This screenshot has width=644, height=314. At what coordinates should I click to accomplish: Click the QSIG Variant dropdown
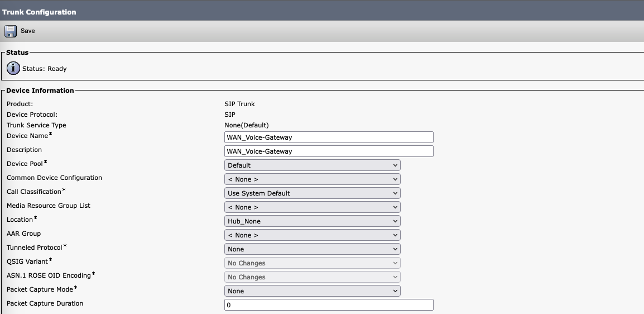pos(312,263)
